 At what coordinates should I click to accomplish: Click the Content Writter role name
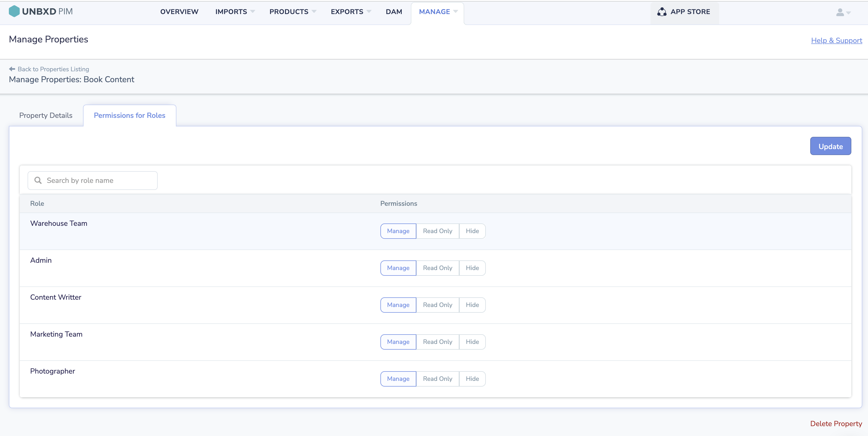click(56, 298)
